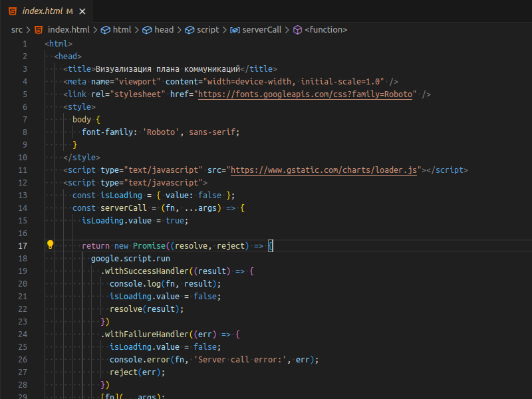Screen dimensions: 532x399
Task: Click the cube icon beside head breadcrumb
Action: pyautogui.click(x=147, y=30)
